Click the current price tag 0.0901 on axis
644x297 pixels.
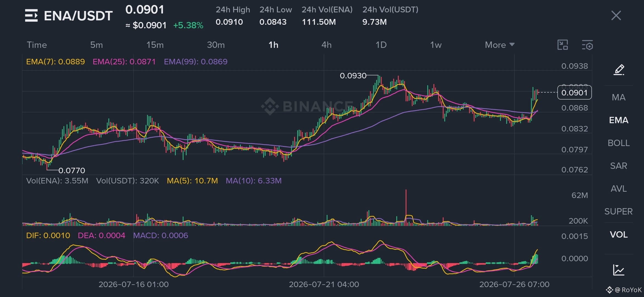(x=574, y=93)
